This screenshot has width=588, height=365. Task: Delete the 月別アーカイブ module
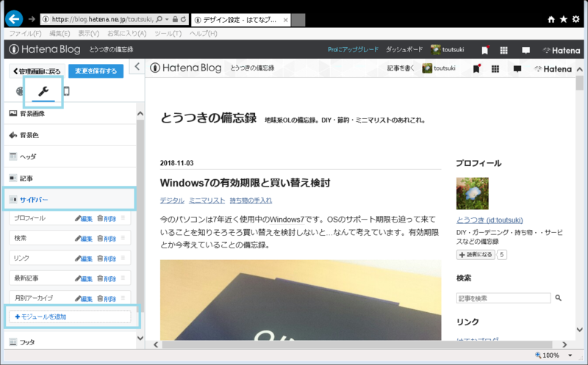coord(107,299)
